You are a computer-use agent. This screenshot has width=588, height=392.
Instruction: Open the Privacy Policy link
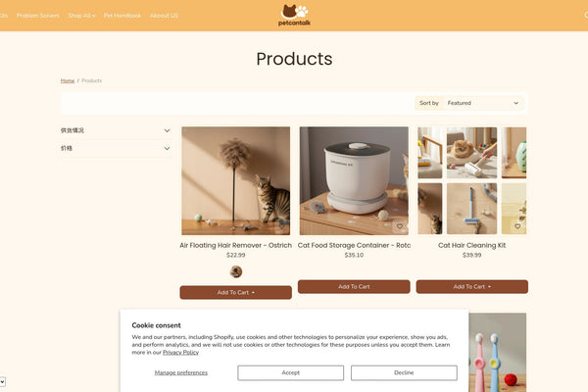(x=180, y=352)
